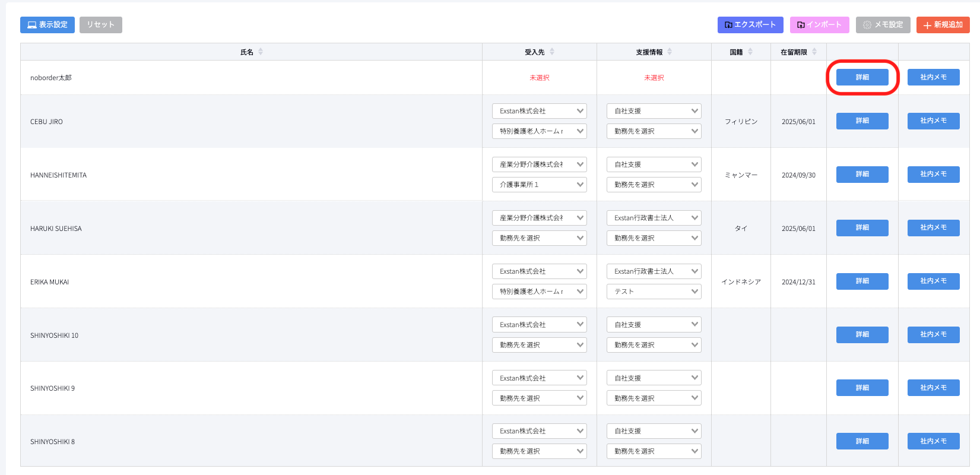Click 新規追加 plus button
This screenshot has width=980, height=475.
[943, 25]
